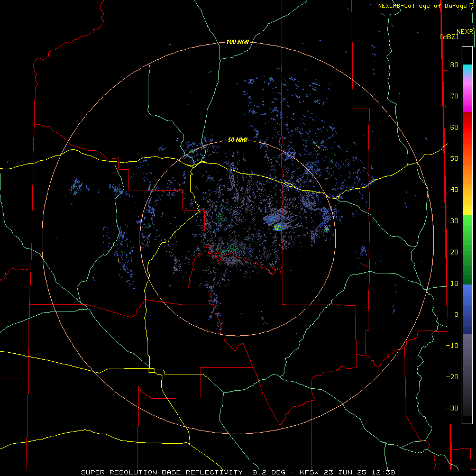Image resolution: width=476 pixels, height=476 pixels.
Task: Click the 70 value on the dBZ scale
Action: pyautogui.click(x=454, y=96)
